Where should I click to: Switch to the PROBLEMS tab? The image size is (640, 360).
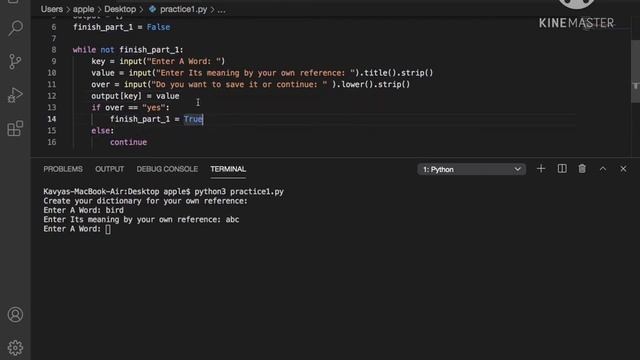pyautogui.click(x=63, y=169)
